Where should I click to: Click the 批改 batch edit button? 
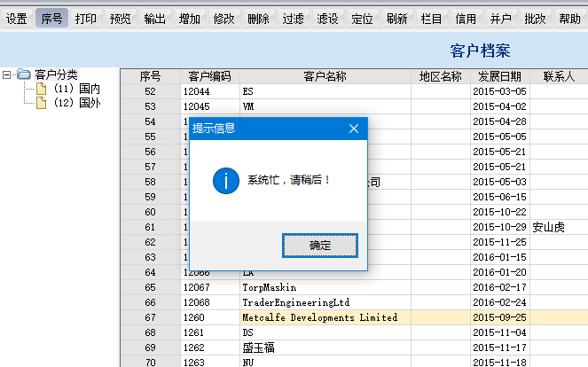(535, 18)
